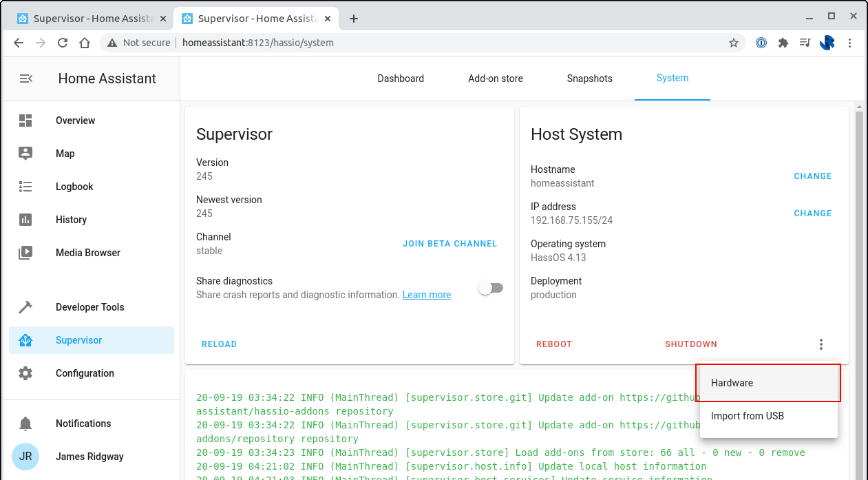Click the Supervisor RELOAD button

pyautogui.click(x=219, y=344)
